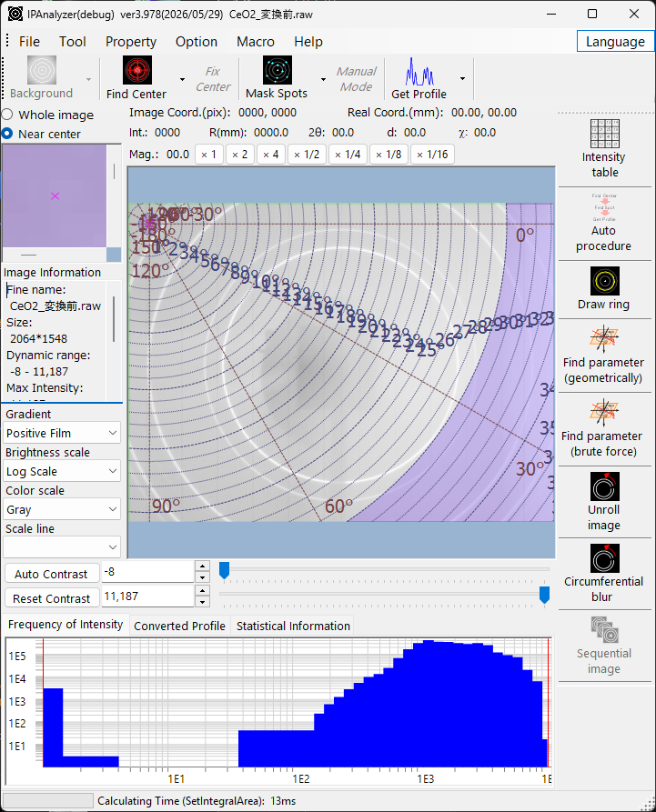Open the Scale line dropdown
The width and height of the screenshot is (656, 812).
pos(62,546)
